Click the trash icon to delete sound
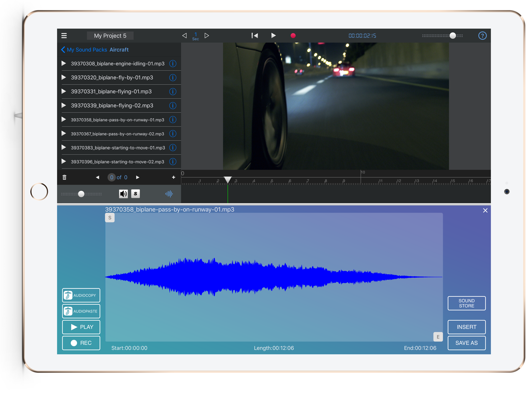Screen dimensions: 532x406 65,177
